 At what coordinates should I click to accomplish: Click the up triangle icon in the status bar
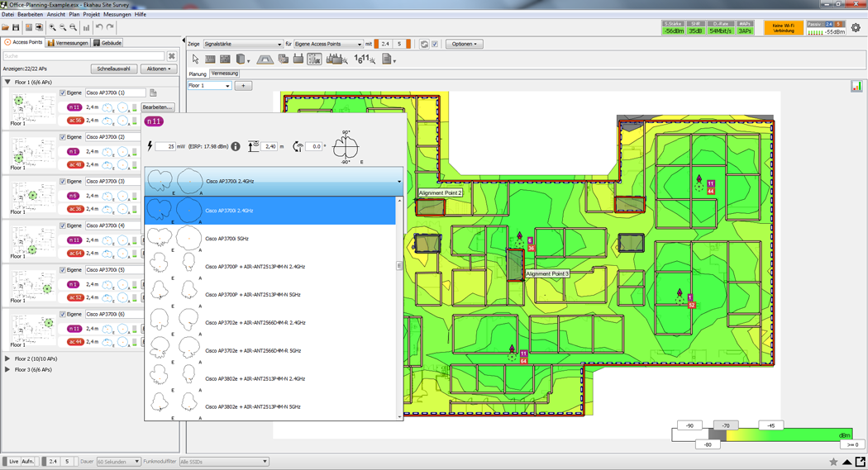coord(847,462)
